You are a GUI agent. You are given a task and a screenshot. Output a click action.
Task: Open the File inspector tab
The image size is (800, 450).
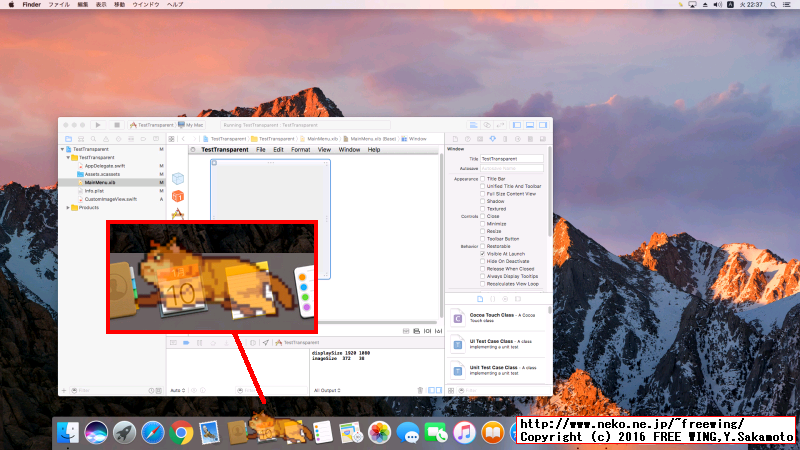pyautogui.click(x=455, y=139)
